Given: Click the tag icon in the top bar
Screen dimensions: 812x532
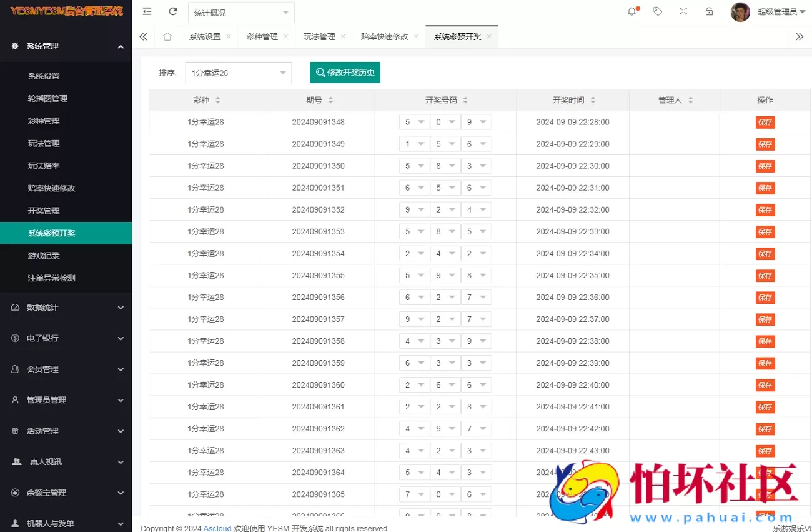Looking at the screenshot, I should (x=657, y=11).
